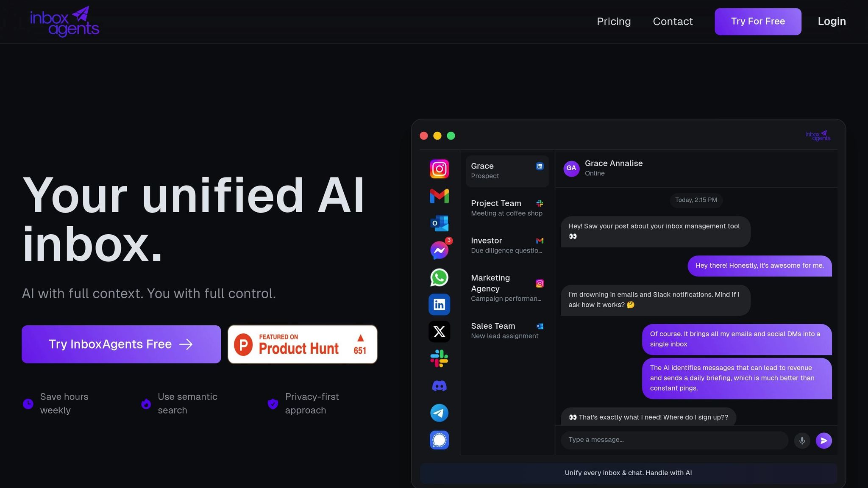
Task: Click the Outlook sidebar icon
Action: 439,223
